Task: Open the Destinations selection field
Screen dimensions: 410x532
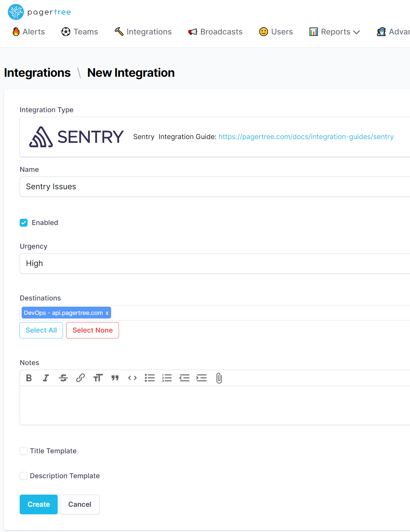Action: [x=259, y=313]
